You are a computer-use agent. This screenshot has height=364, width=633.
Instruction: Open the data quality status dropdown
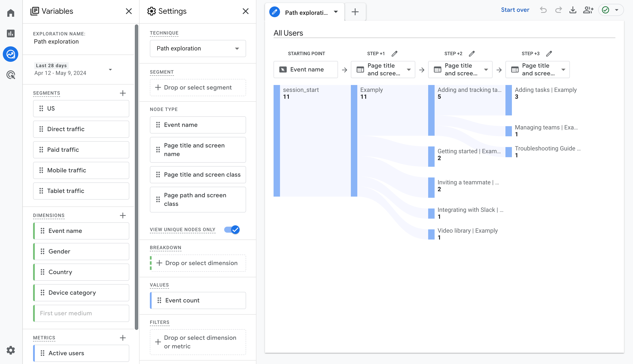coord(617,10)
